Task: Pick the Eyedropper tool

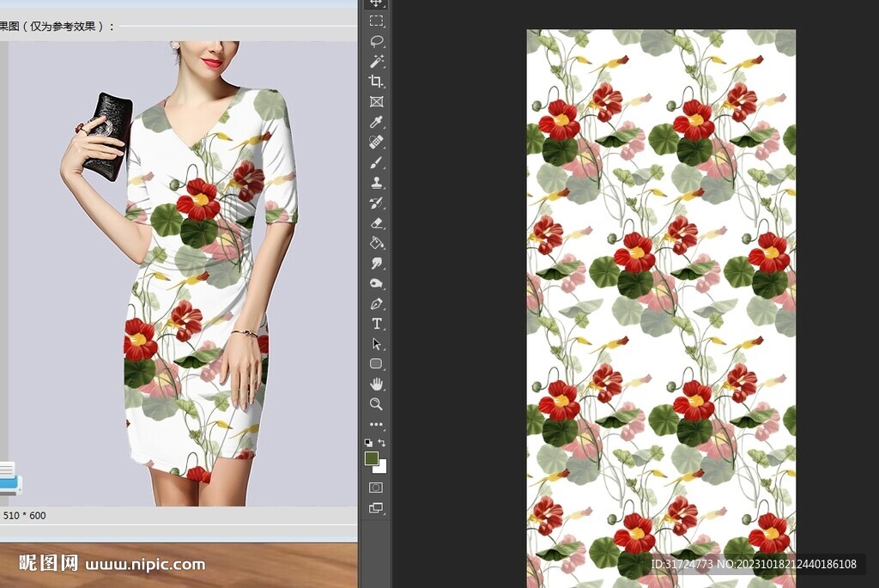Action: 376,122
